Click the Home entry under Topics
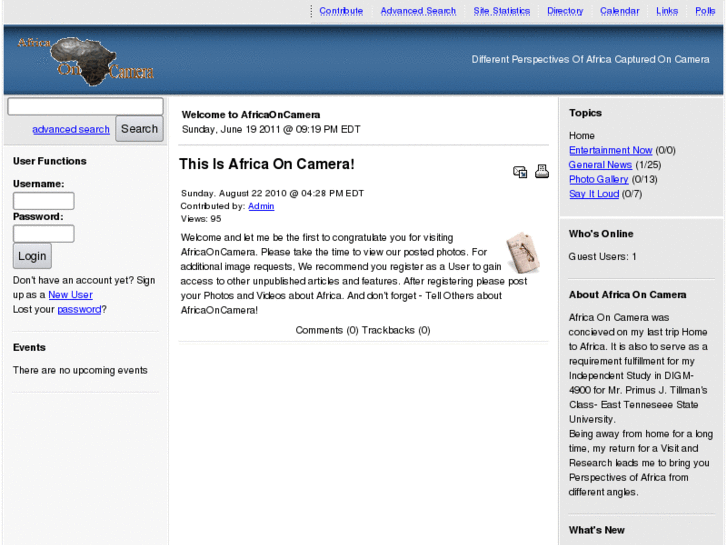The image size is (727, 545). 581,135
